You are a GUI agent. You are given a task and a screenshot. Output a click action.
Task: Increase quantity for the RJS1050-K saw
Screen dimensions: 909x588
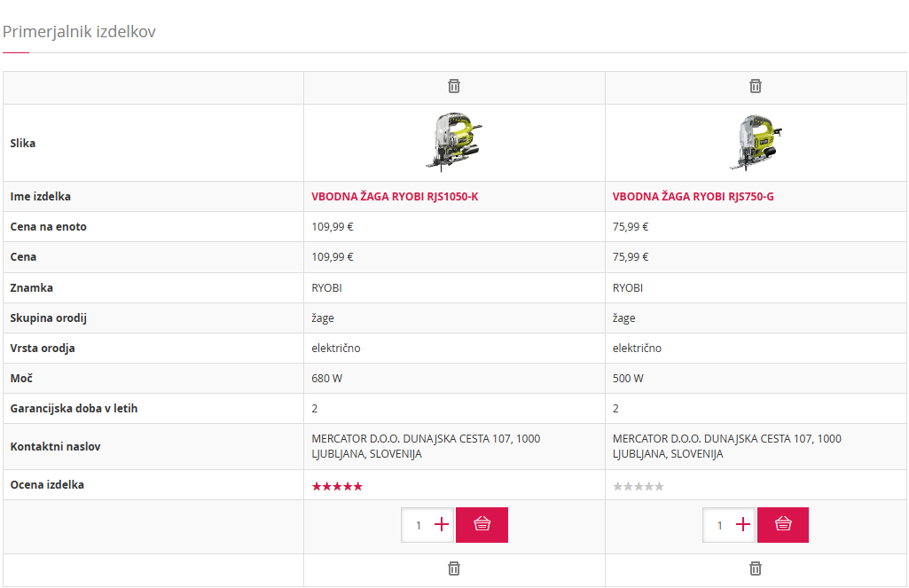(x=442, y=525)
